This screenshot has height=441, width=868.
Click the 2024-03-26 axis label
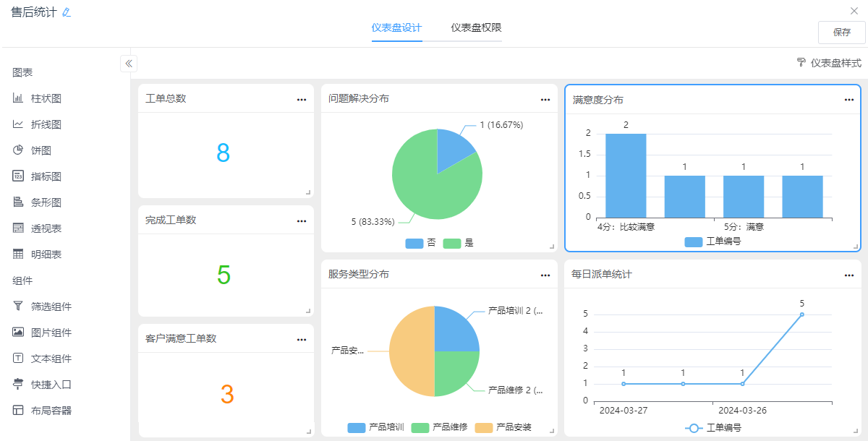point(742,410)
